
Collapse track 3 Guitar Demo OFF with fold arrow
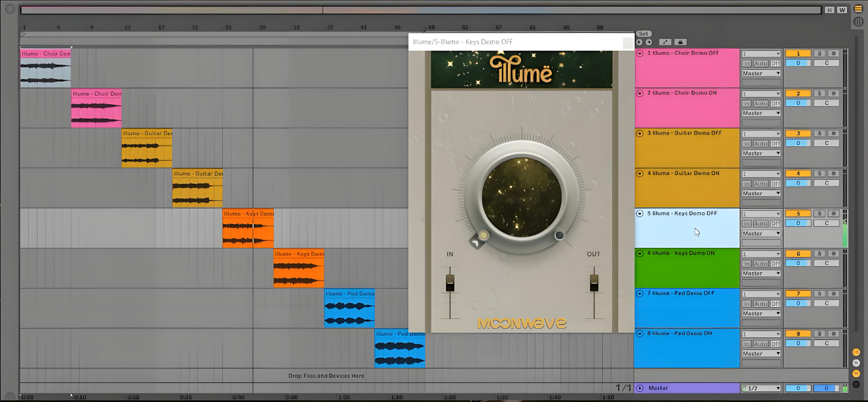click(640, 133)
